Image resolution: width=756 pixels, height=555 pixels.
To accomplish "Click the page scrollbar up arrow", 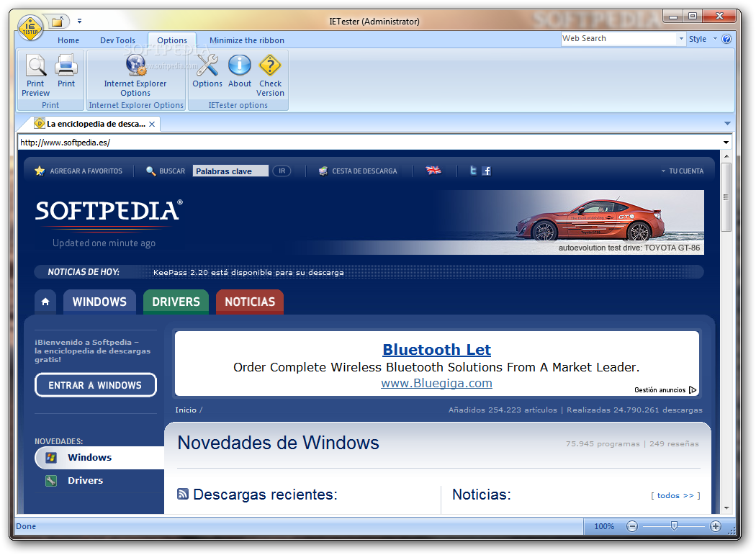I will [x=726, y=156].
